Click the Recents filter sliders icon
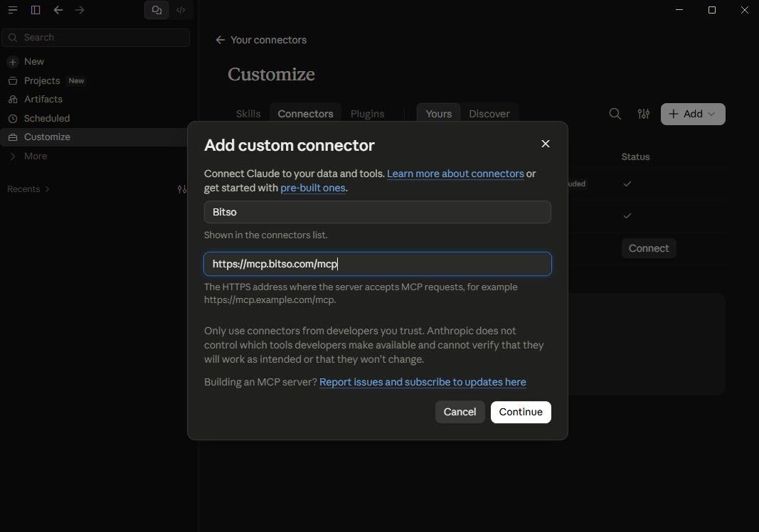 [x=181, y=188]
